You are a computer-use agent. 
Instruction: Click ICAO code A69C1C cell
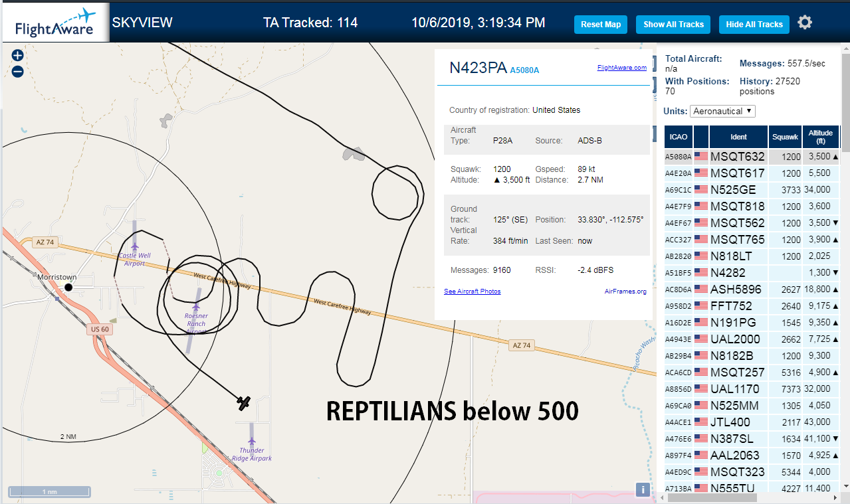coord(679,190)
